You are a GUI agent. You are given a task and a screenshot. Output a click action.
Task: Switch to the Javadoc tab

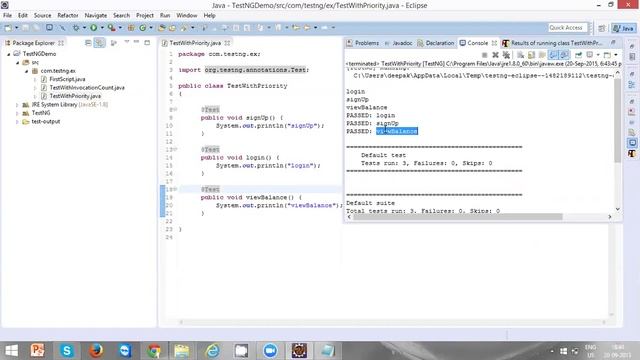[398, 43]
